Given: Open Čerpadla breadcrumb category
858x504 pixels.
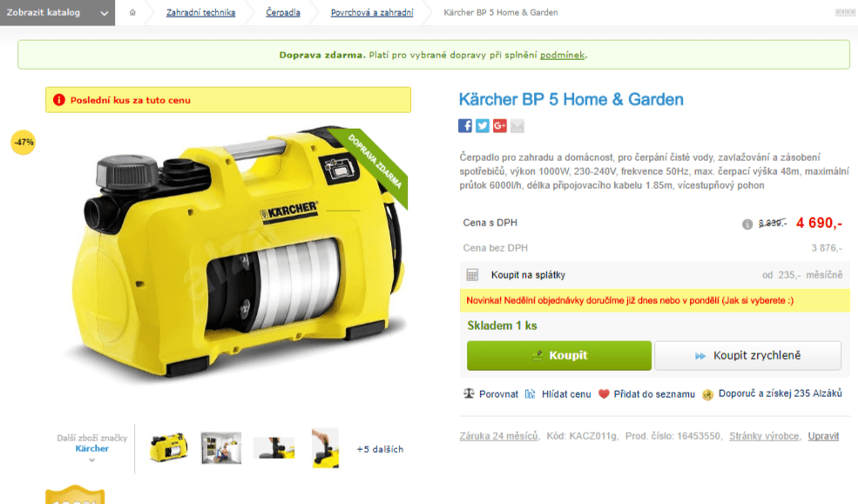Looking at the screenshot, I should pos(283,12).
